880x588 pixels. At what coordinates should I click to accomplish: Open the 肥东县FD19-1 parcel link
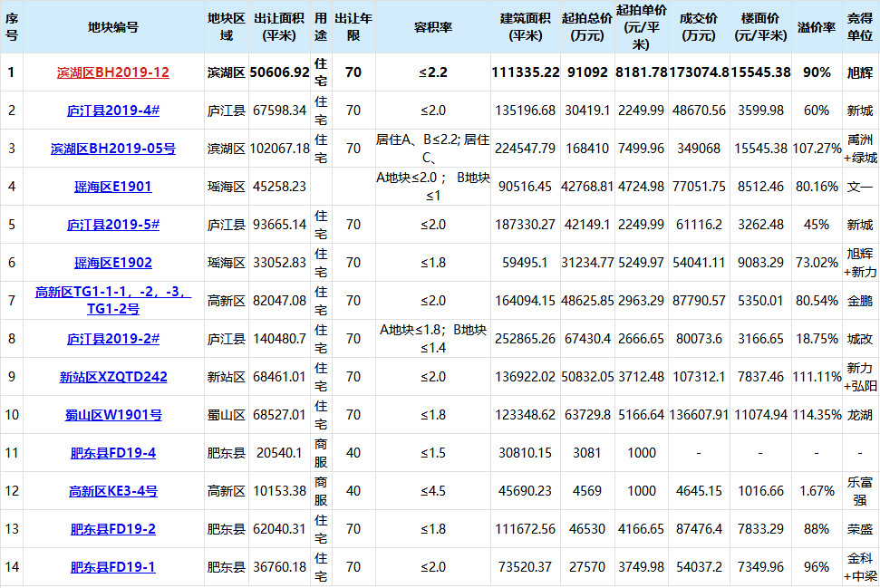coord(112,568)
